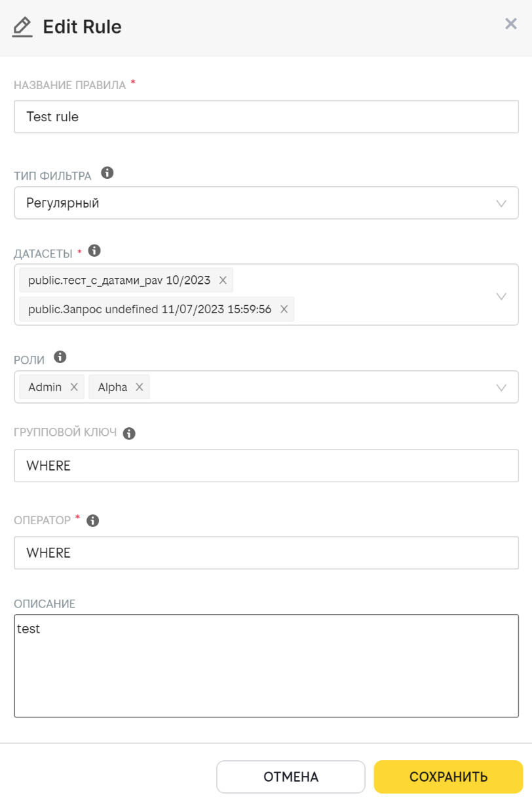Remove the public.Запрос undefined dataset tag
The width and height of the screenshot is (532, 808).
coord(284,309)
